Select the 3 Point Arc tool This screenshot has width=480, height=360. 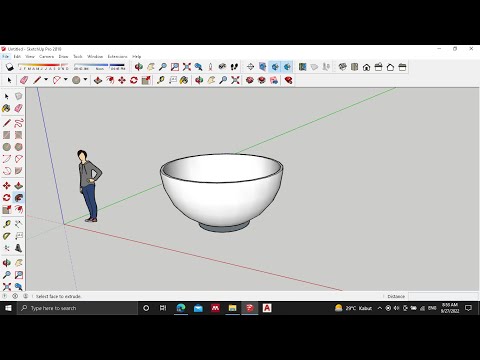[6, 171]
